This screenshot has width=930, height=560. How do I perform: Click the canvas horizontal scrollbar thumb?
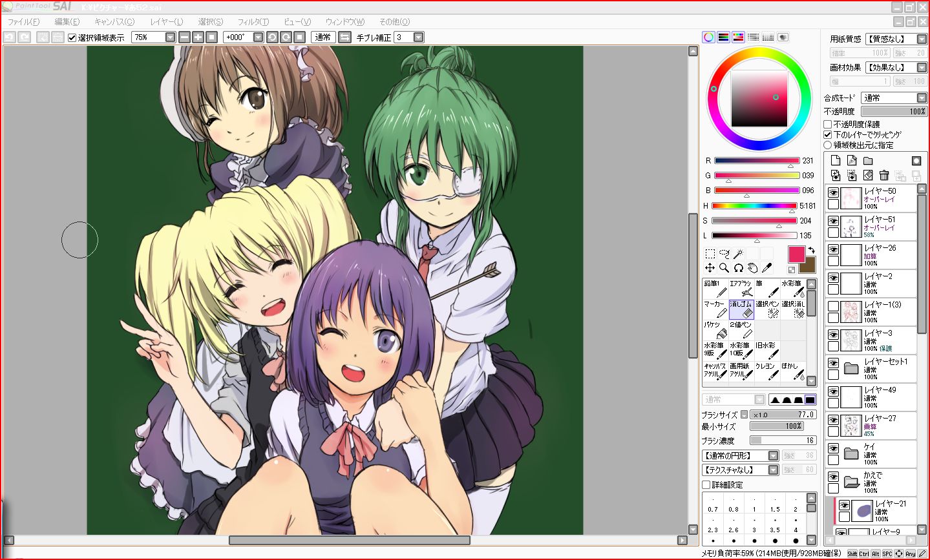[x=349, y=540]
